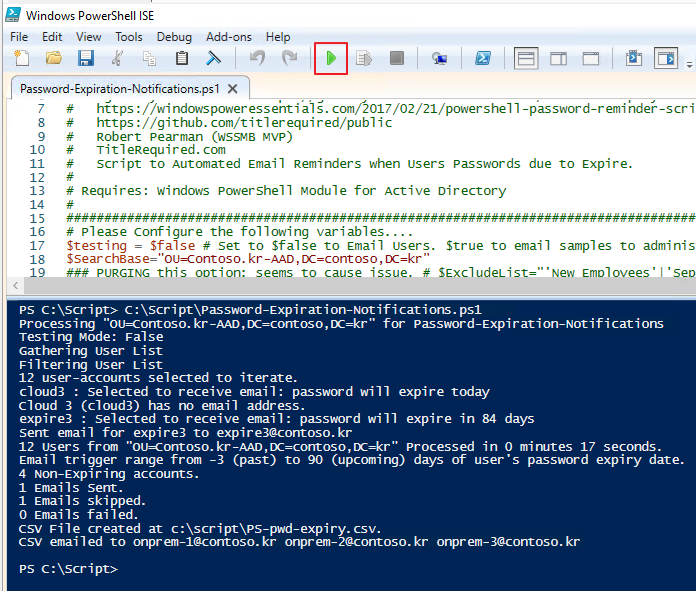Open the Add-ons menu
This screenshot has width=696, height=591.
pyautogui.click(x=229, y=37)
